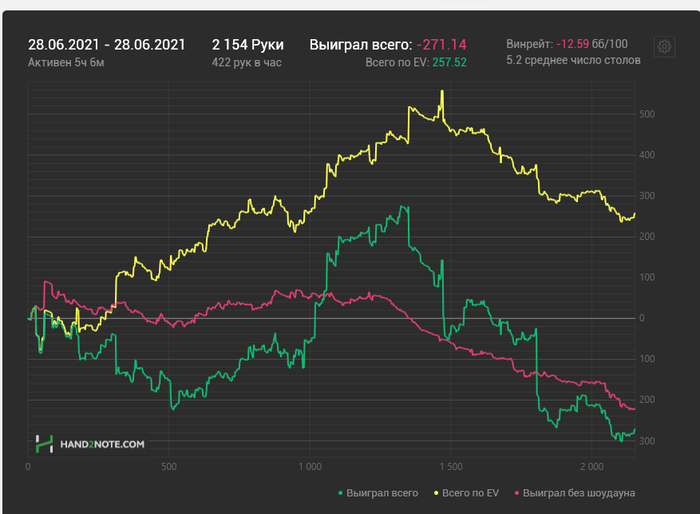Click the y-axis label 0
Viewport: 700px width, 514px height.
[642, 318]
